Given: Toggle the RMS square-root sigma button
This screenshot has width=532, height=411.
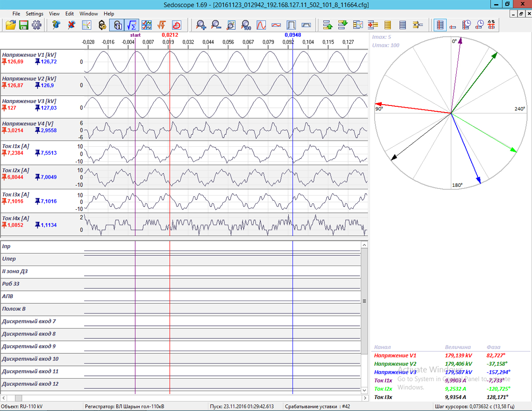Looking at the screenshot, I should point(132,25).
